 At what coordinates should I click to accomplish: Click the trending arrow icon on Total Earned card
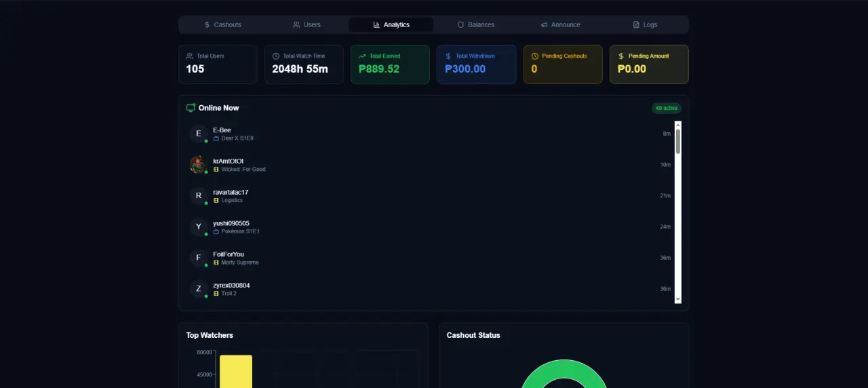click(362, 56)
